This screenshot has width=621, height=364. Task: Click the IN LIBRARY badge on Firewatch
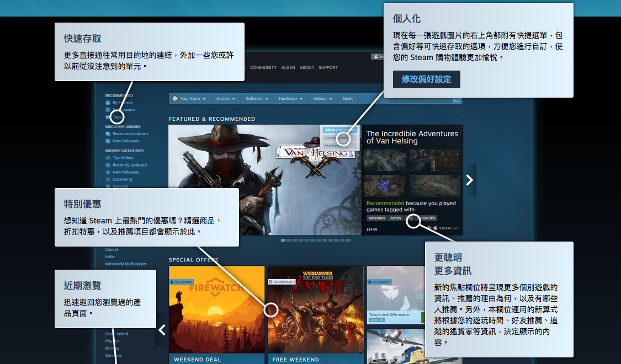tap(182, 282)
